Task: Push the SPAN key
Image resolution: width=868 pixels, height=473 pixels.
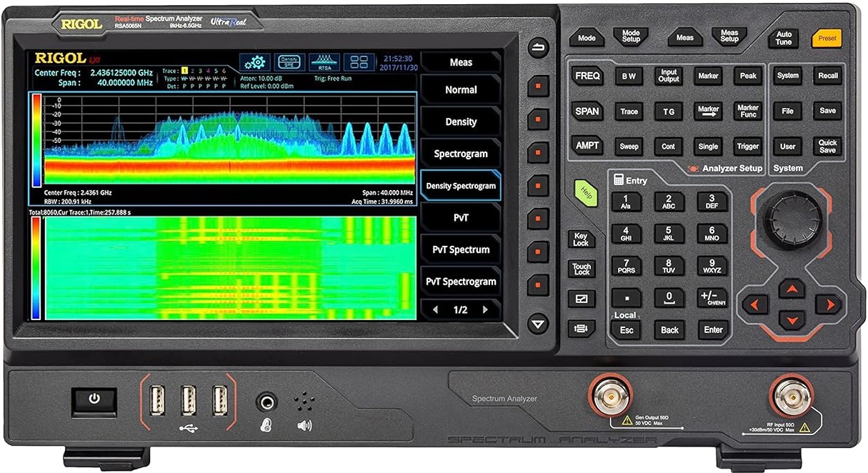Action: point(587,111)
